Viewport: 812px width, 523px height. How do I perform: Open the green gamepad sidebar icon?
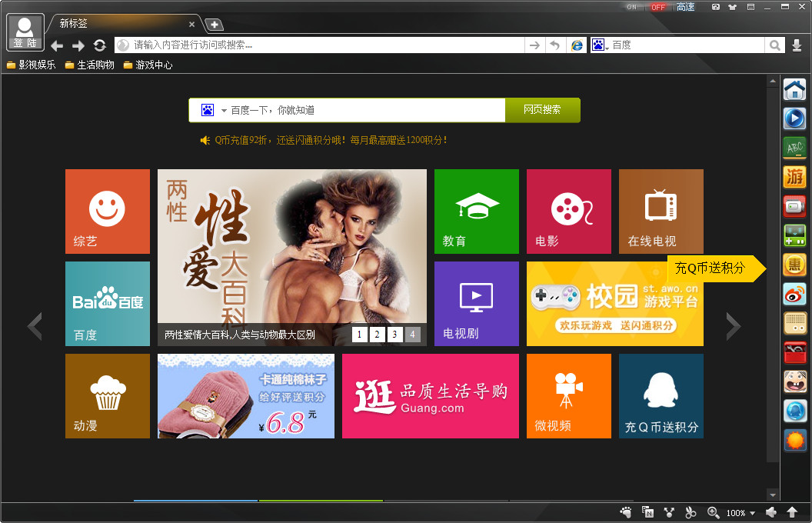point(794,236)
